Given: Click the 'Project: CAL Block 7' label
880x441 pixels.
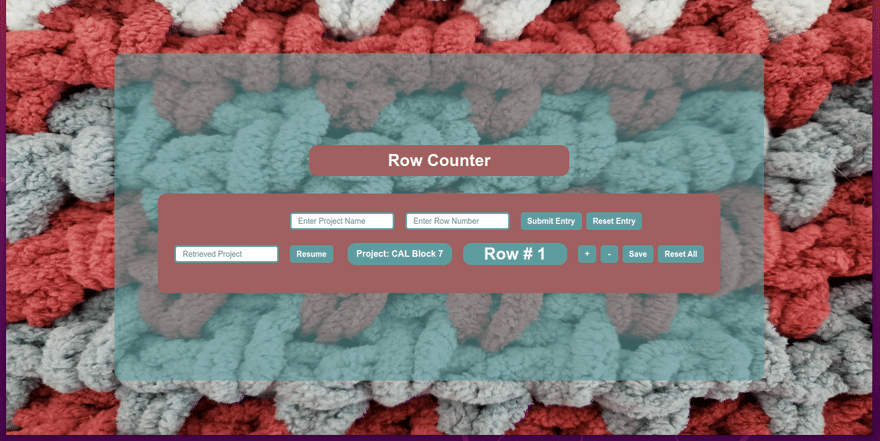Looking at the screenshot, I should (x=400, y=254).
